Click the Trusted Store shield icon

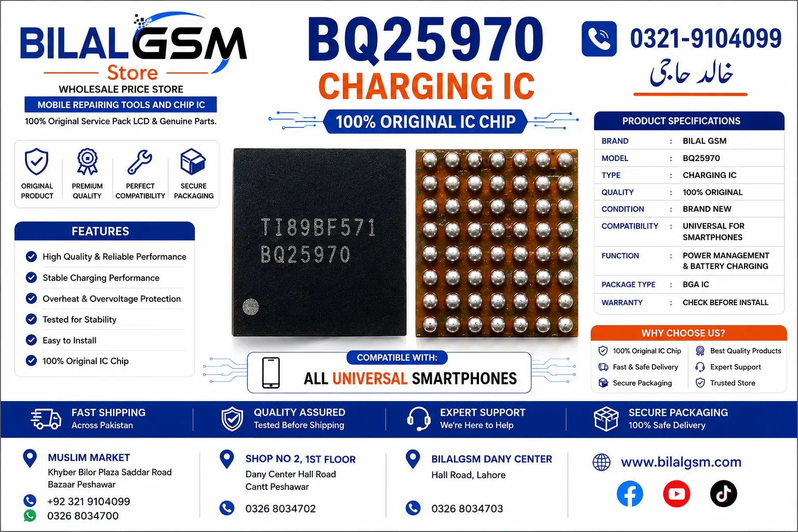pyautogui.click(x=700, y=383)
